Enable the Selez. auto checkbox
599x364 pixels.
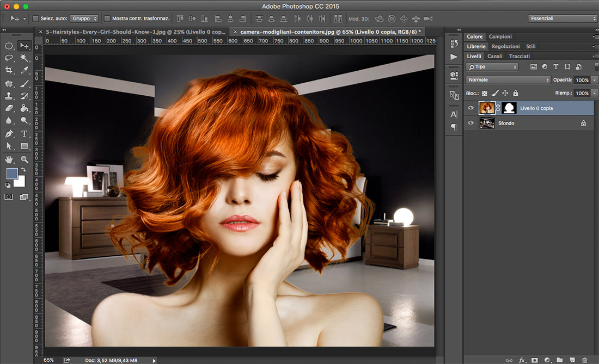36,18
